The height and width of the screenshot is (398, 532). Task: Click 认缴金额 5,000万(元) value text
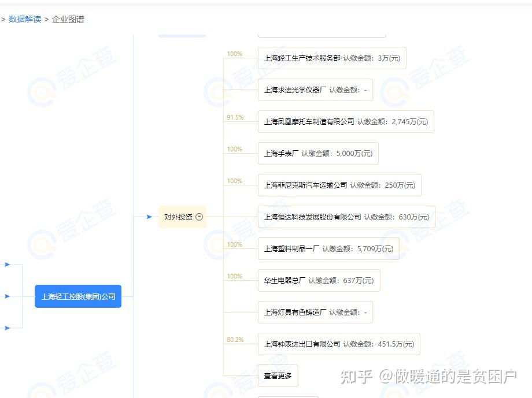(x=337, y=154)
